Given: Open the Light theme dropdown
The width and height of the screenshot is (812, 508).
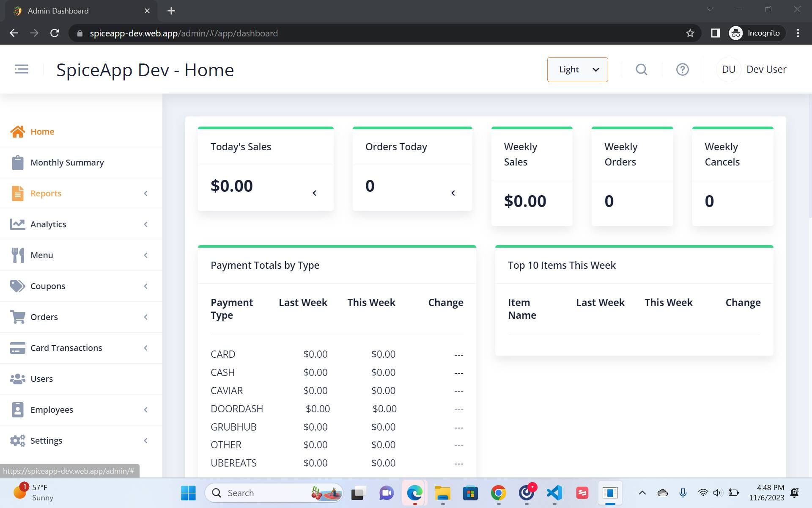Looking at the screenshot, I should pyautogui.click(x=577, y=69).
